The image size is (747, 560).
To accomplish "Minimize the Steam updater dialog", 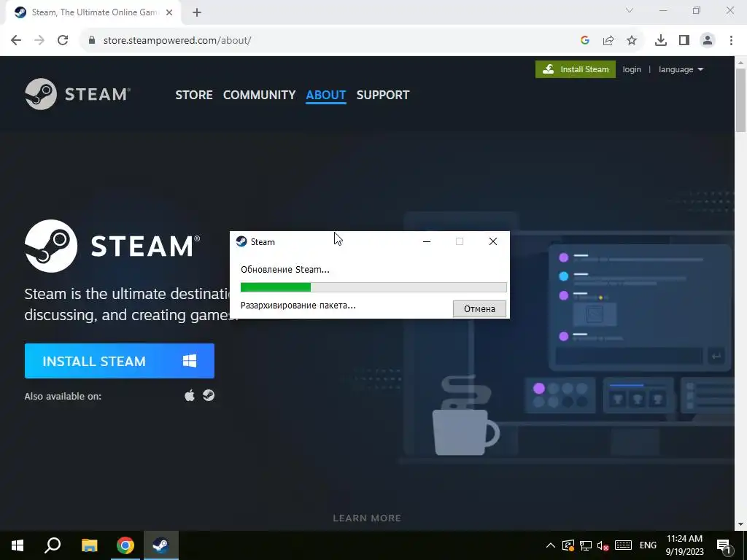I will coord(426,241).
